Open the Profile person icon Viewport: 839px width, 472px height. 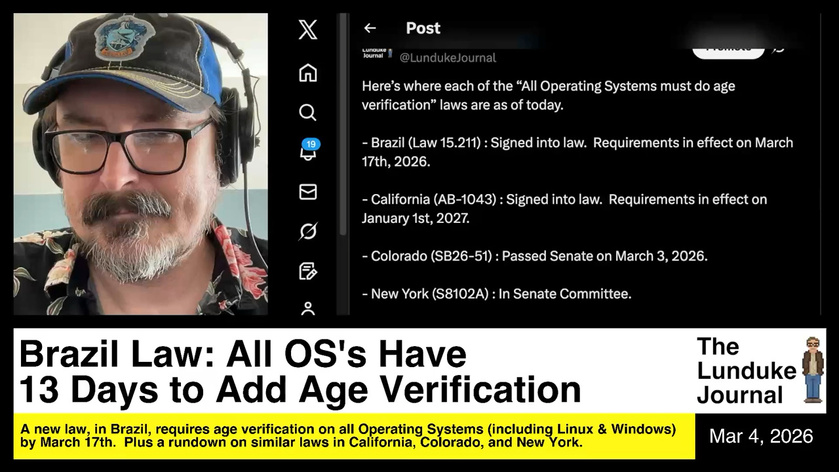[x=308, y=308]
